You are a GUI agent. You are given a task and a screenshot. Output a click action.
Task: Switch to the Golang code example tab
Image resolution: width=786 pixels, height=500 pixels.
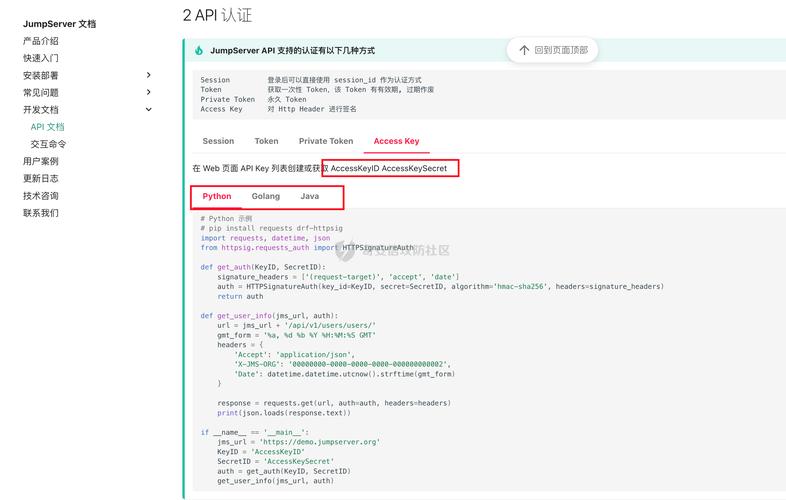click(x=266, y=196)
